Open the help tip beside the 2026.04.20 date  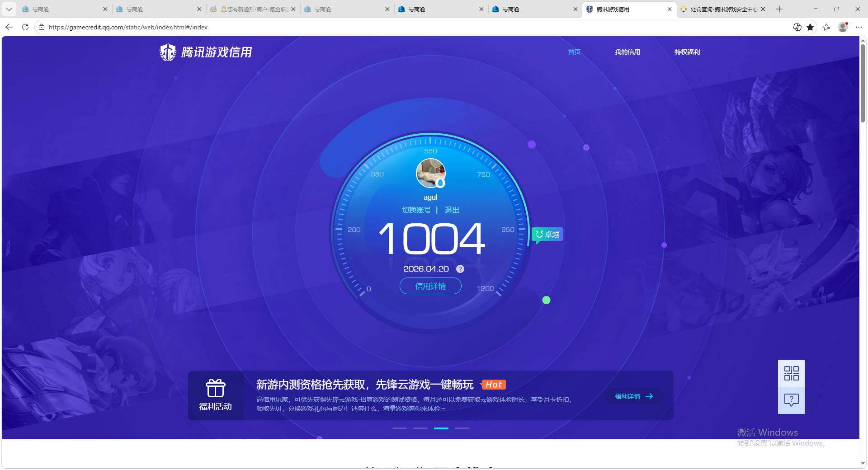pos(460,269)
